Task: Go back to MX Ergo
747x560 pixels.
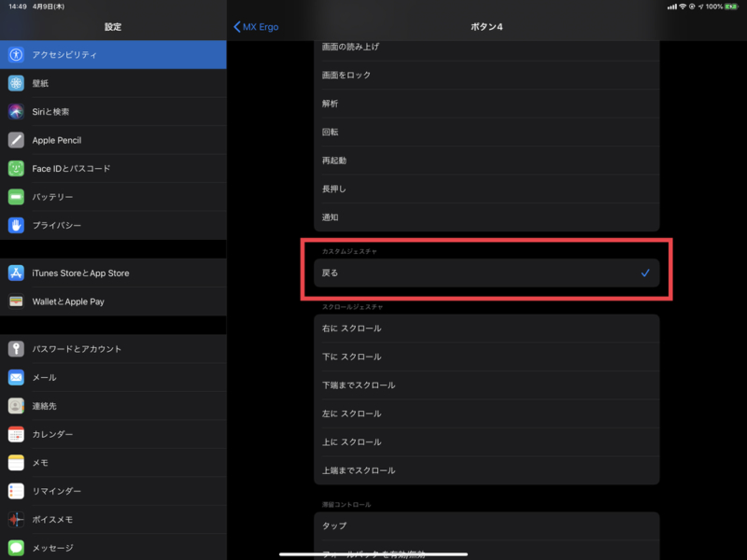Action: [x=256, y=27]
